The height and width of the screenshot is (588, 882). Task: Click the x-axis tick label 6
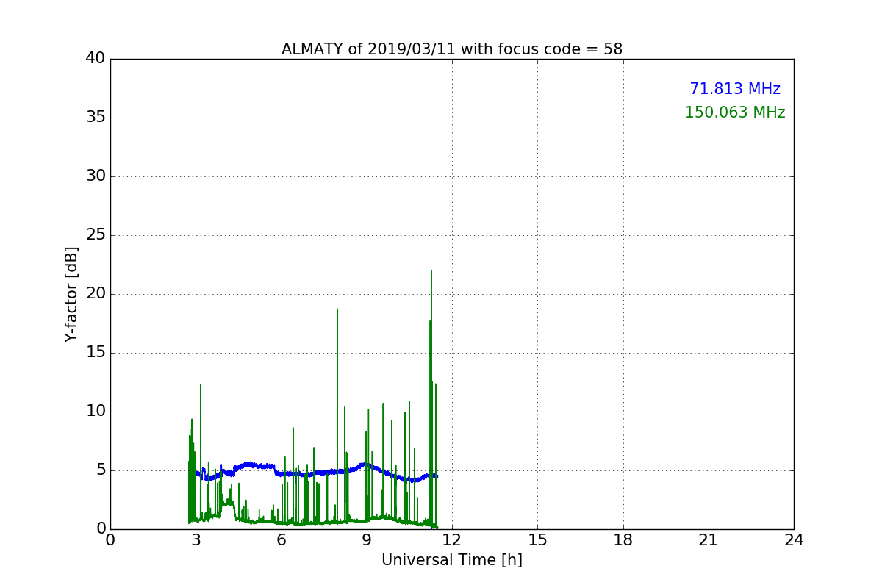[282, 540]
